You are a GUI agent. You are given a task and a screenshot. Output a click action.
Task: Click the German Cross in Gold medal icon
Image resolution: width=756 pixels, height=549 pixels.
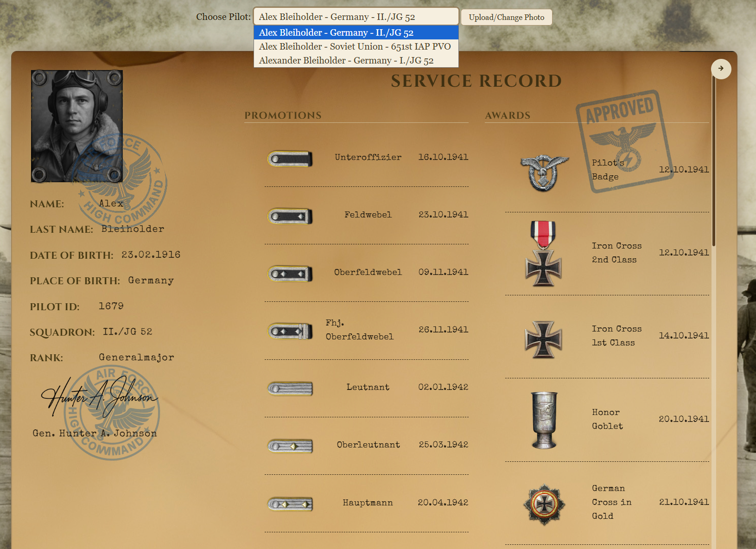coord(545,504)
